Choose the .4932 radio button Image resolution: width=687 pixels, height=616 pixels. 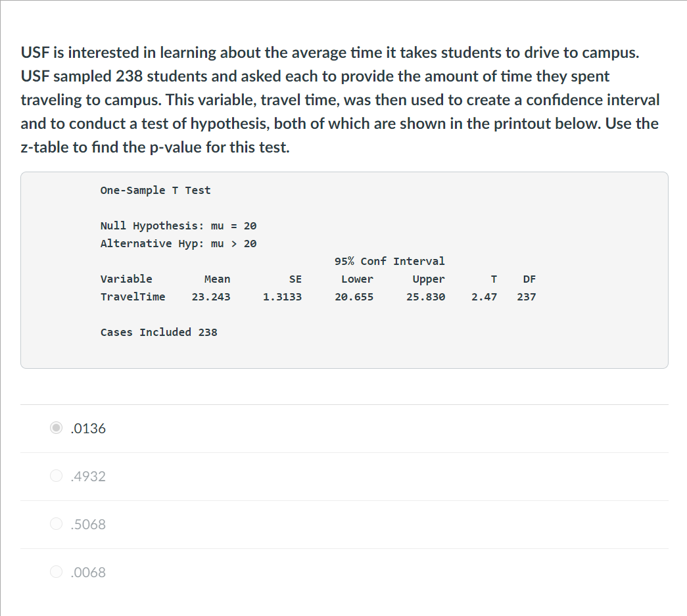click(x=58, y=477)
